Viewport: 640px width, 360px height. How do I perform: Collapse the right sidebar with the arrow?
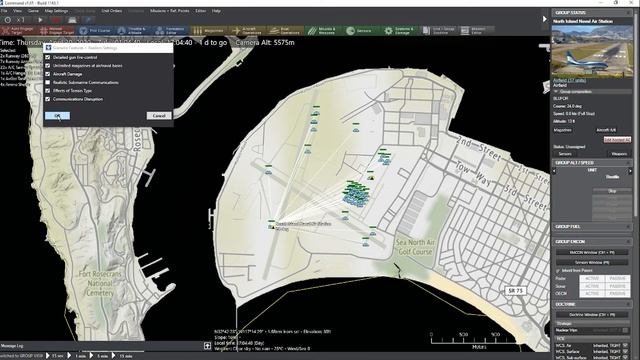click(544, 19)
